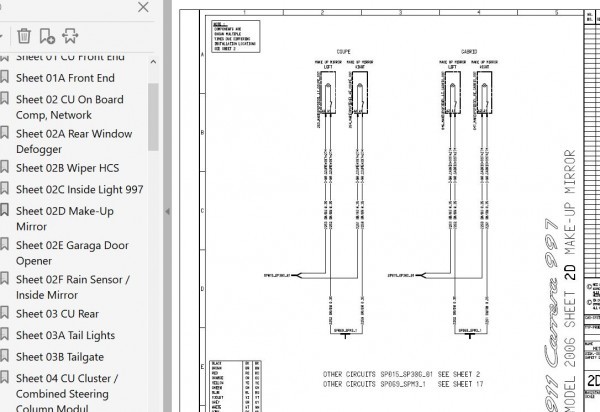Click bookmark ribbon icon beside Sheet 02B Wiper HCS
Image resolution: width=600 pixels, height=412 pixels.
4,167
